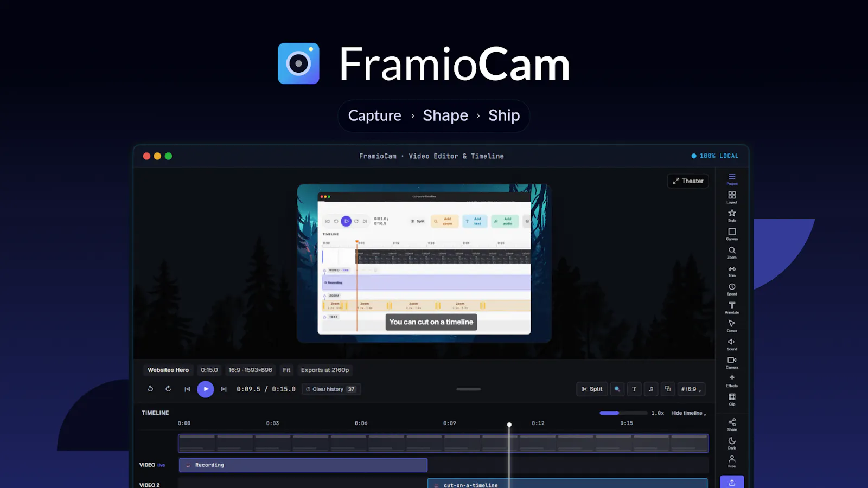Click the filmstrip thumbnail track
Viewport: 868px width, 488px height.
click(443, 444)
